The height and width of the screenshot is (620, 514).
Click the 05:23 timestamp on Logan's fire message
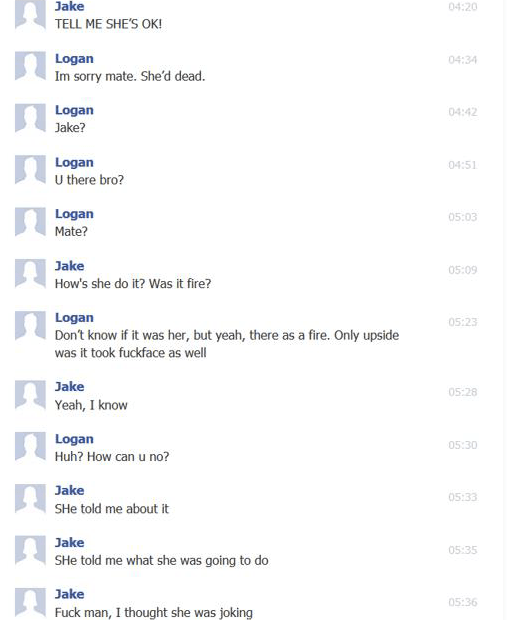pyautogui.click(x=463, y=322)
